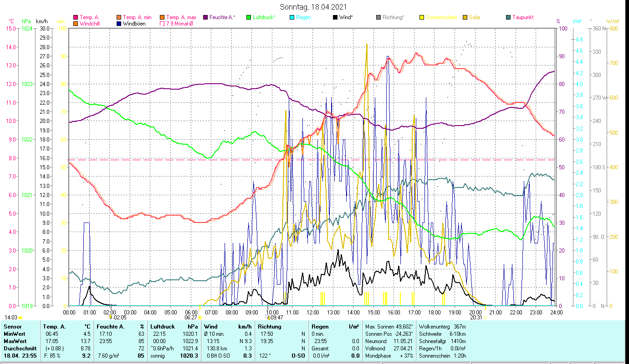This screenshot has width=629, height=364.
Task: Click the moonset arrow icon before 02:05
Action: tap(110, 317)
